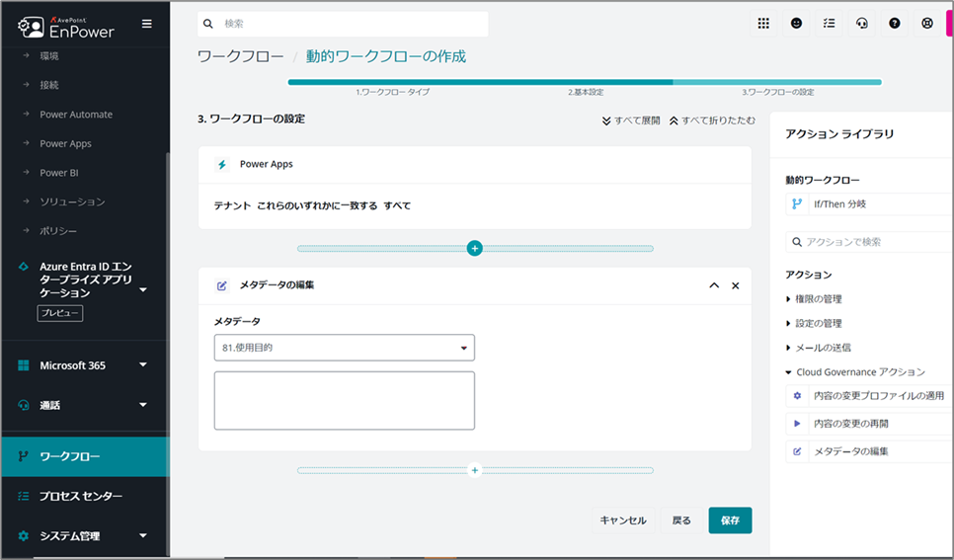Open Power Apps in the sidebar
The width and height of the screenshot is (954, 560).
pos(66,143)
